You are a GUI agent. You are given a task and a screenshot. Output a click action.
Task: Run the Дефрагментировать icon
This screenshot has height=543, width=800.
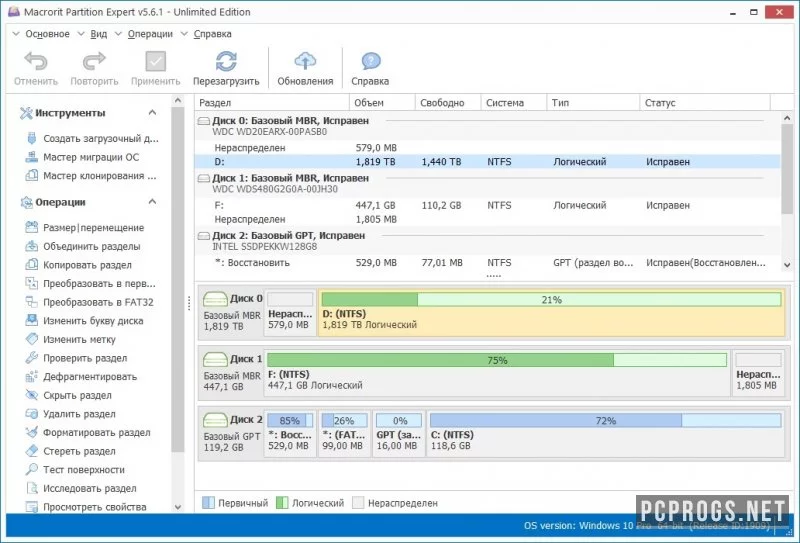(32, 377)
